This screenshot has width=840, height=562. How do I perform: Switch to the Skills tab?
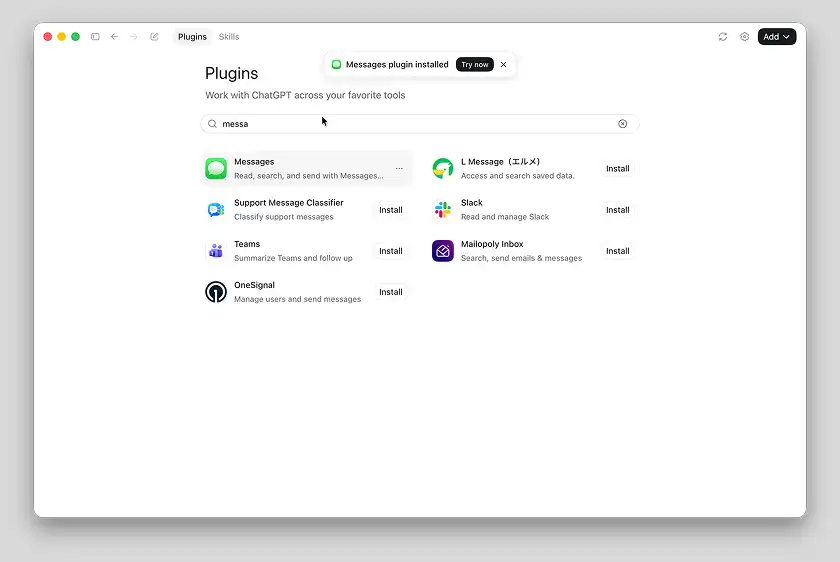(x=229, y=36)
